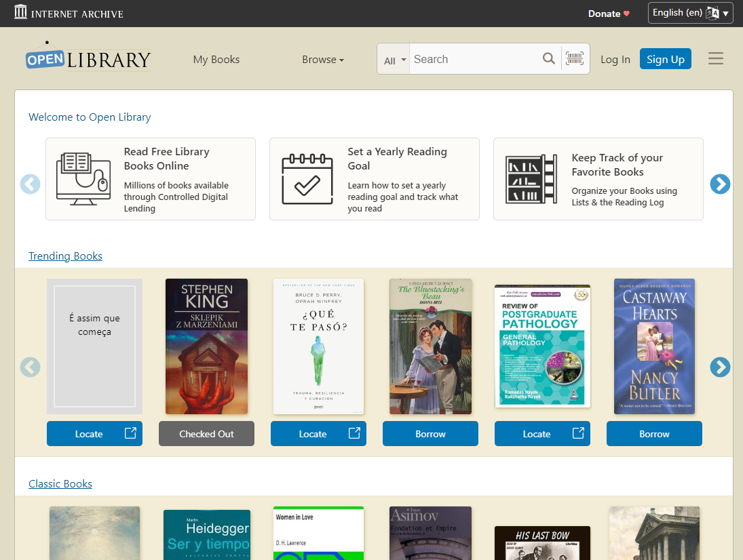Click the Log In link
This screenshot has height=560, width=743.
[615, 60]
